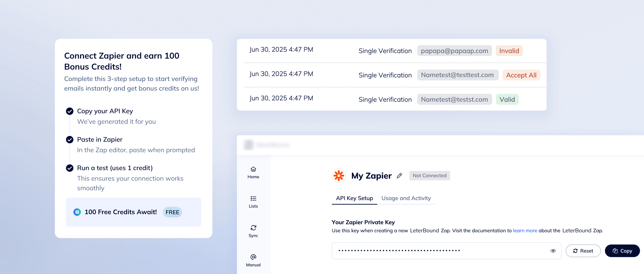The width and height of the screenshot is (644, 274).
Task: Click the papapa@papaap.com email chip
Action: [x=454, y=51]
